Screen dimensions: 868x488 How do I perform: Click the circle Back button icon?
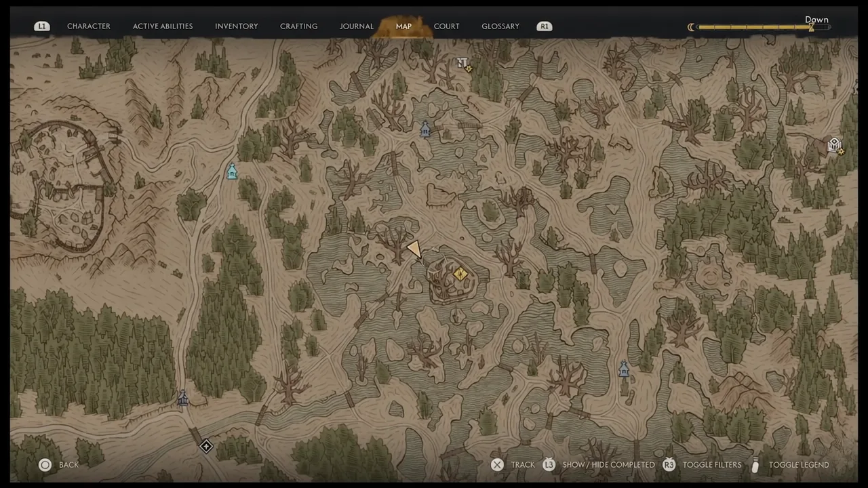pos(45,465)
